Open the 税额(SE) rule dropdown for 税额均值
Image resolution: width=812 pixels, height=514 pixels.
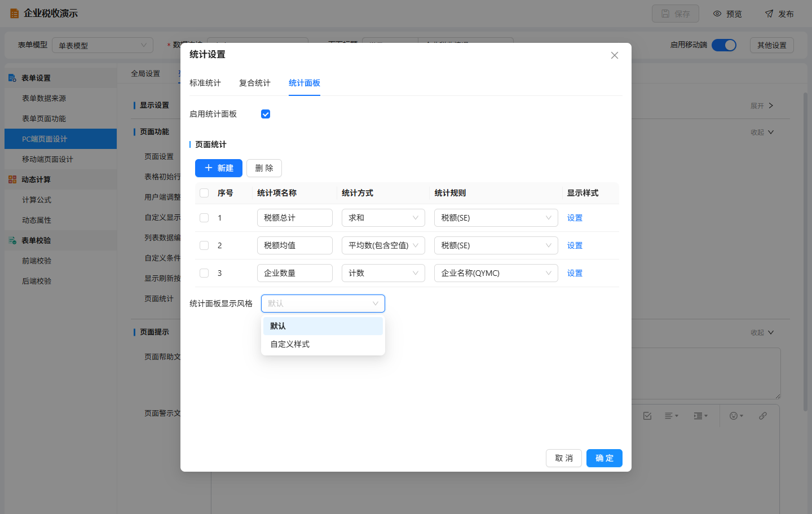(496, 245)
